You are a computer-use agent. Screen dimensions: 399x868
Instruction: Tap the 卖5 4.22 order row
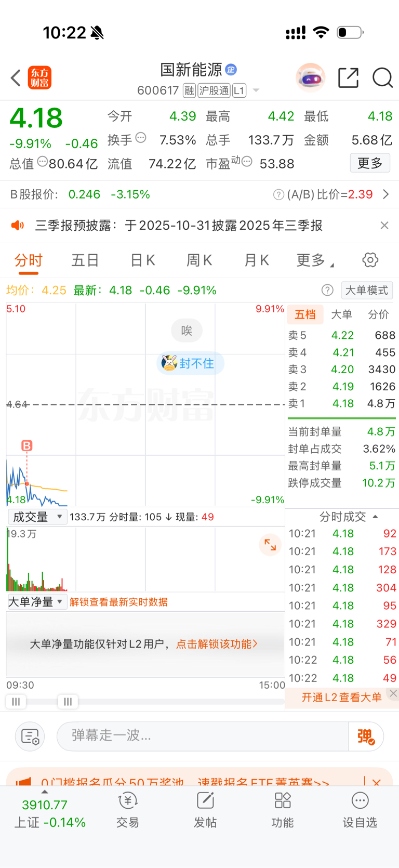tap(342, 335)
